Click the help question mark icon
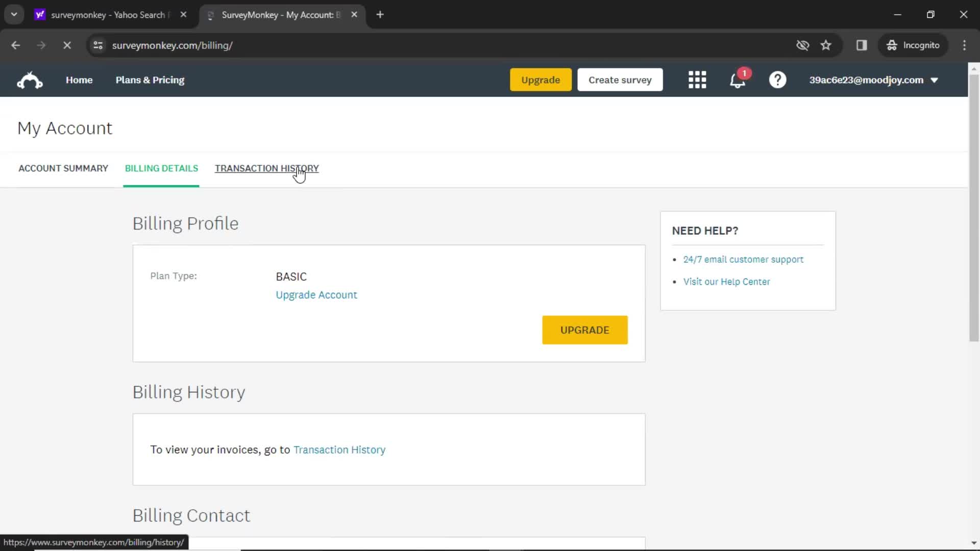Screen dimensions: 980x551 (778, 80)
